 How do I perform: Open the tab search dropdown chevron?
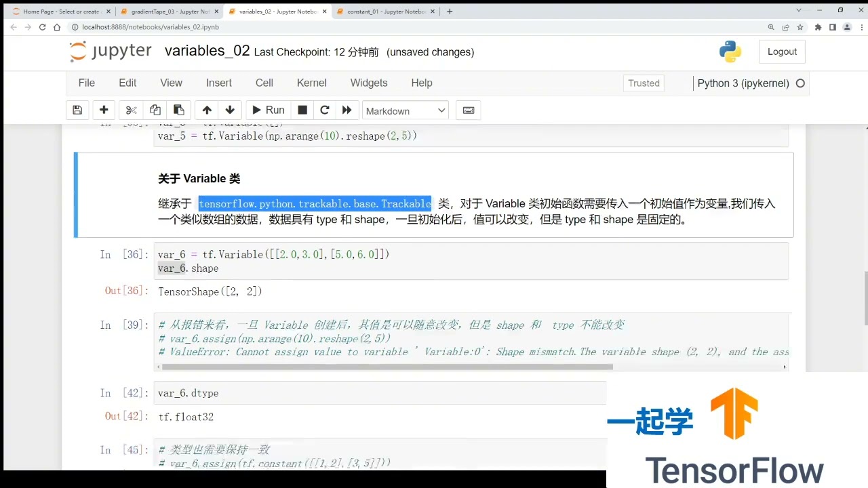[800, 10]
